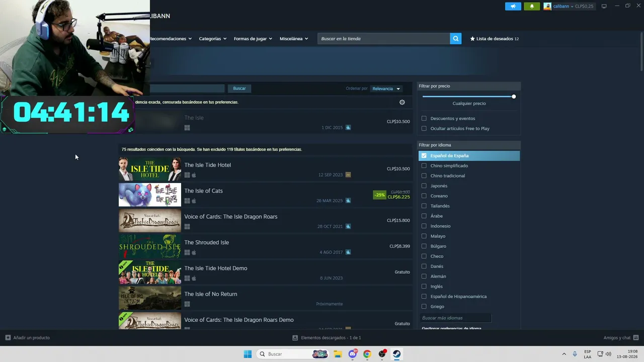Open Google Chrome from the taskbar
644x362 pixels.
(367, 354)
